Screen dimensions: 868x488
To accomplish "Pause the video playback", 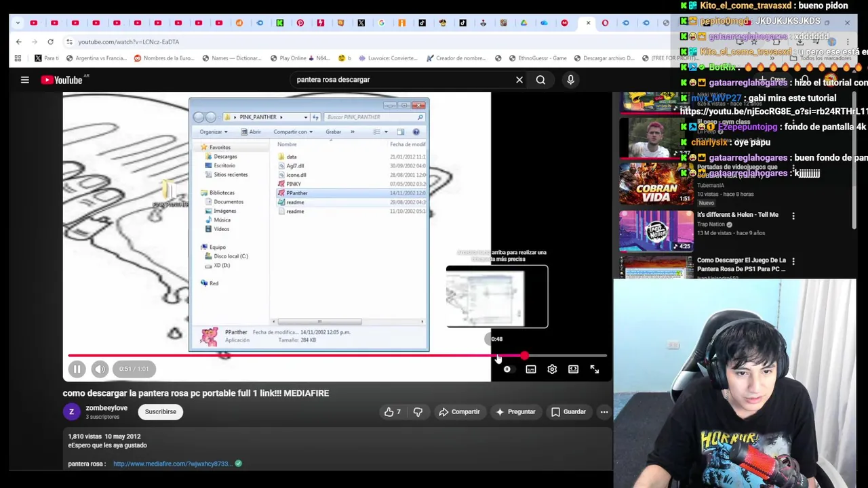I will [x=77, y=369].
